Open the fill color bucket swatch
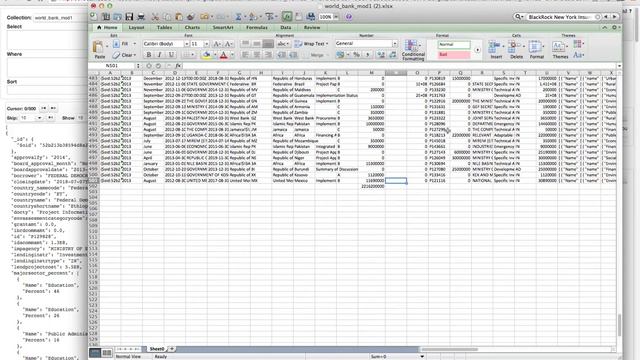The width and height of the screenshot is (640, 360). pos(207,55)
